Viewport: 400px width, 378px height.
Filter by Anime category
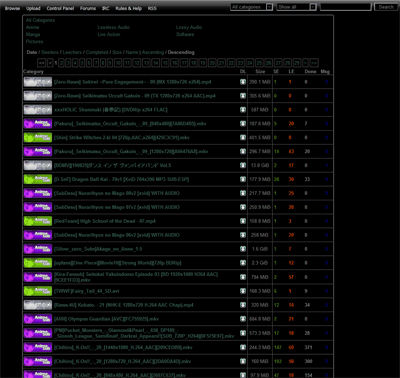(33, 27)
